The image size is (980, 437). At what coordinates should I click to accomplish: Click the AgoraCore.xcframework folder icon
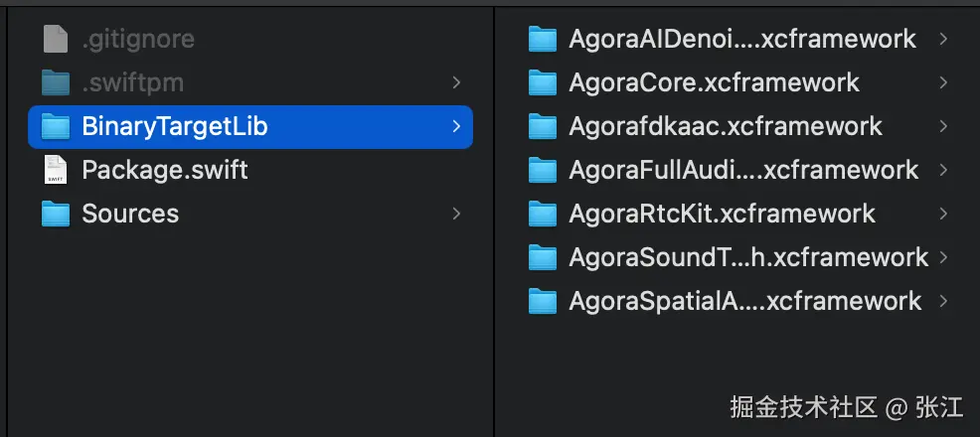pos(543,82)
